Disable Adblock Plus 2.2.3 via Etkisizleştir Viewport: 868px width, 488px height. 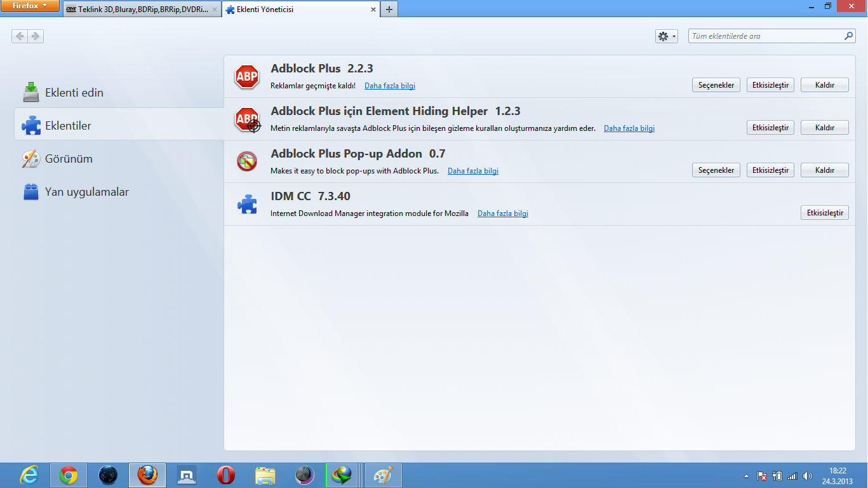[x=770, y=85]
